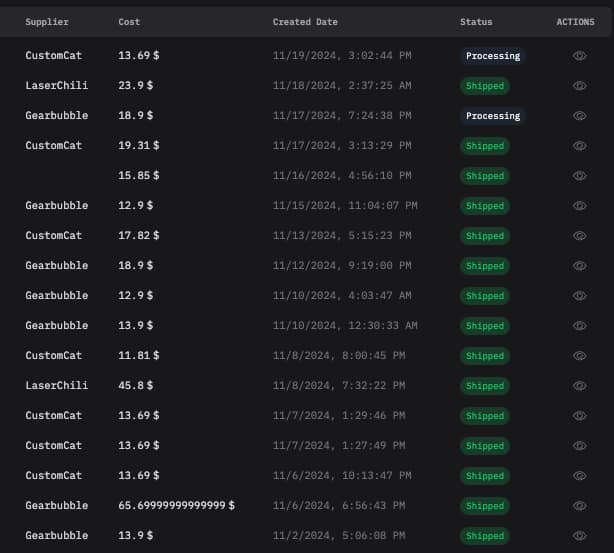View the CustomCat order costing 13.69 from 11/19/2024
This screenshot has height=553, width=614.
pyautogui.click(x=579, y=56)
